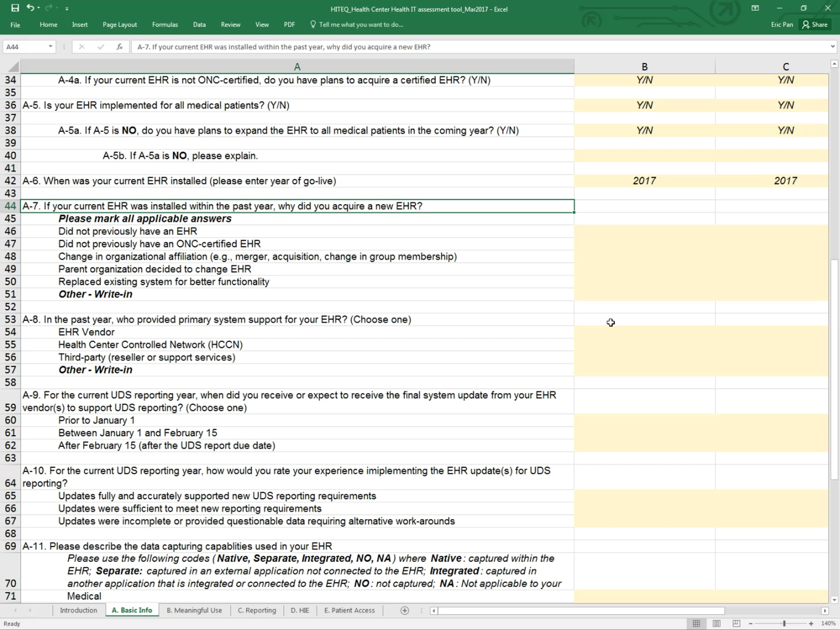840x630 pixels.
Task: Click the Undo arrow icon
Action: pos(30,8)
